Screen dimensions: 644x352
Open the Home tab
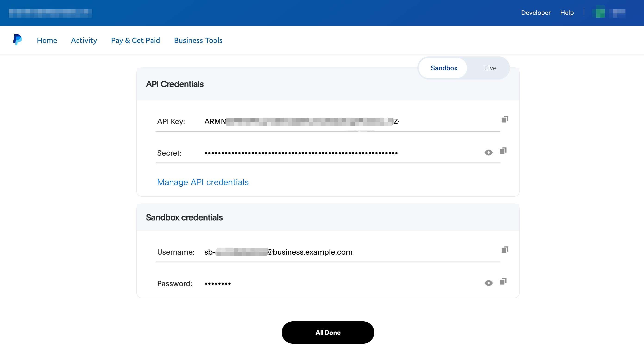[47, 40]
